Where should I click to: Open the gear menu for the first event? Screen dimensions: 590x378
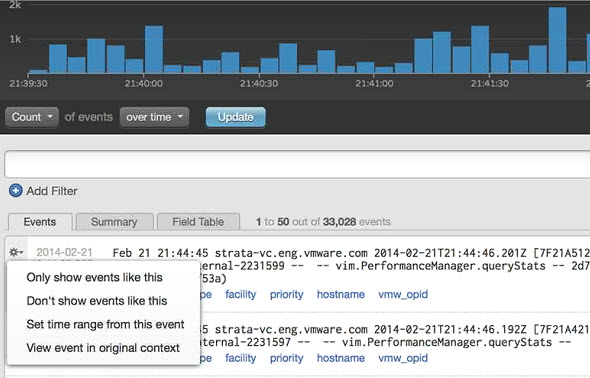[x=16, y=252]
